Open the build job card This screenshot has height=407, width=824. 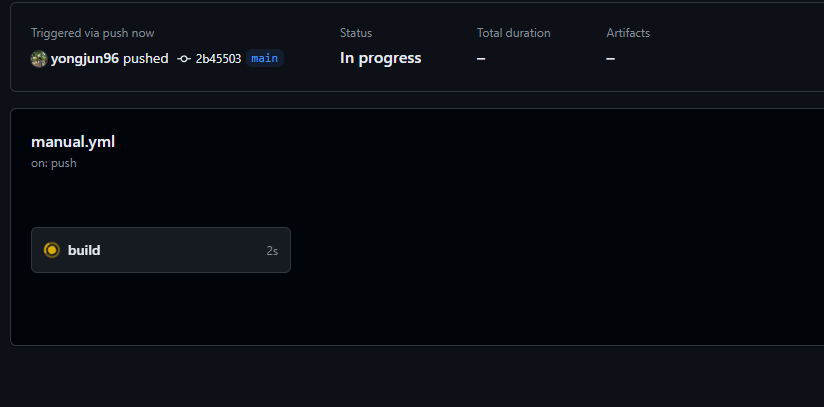point(161,250)
